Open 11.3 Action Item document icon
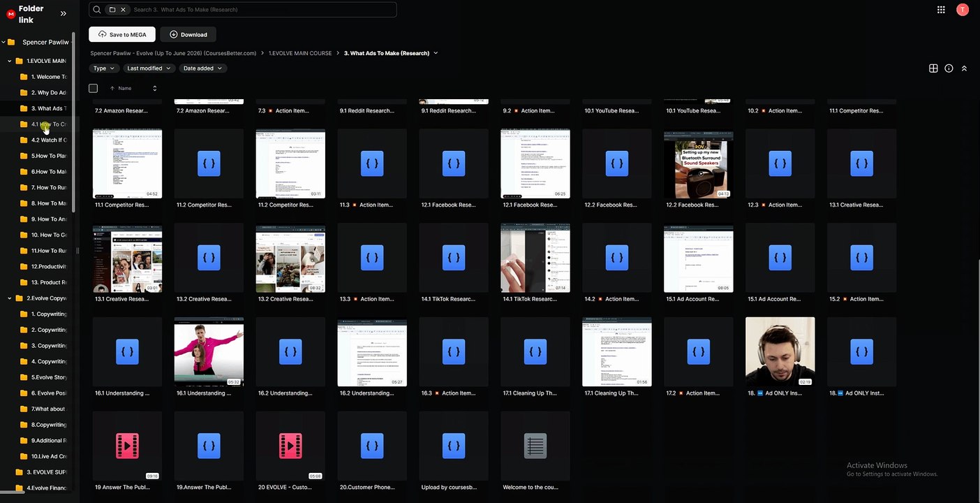Screen dimensions: 980x503 372,163
